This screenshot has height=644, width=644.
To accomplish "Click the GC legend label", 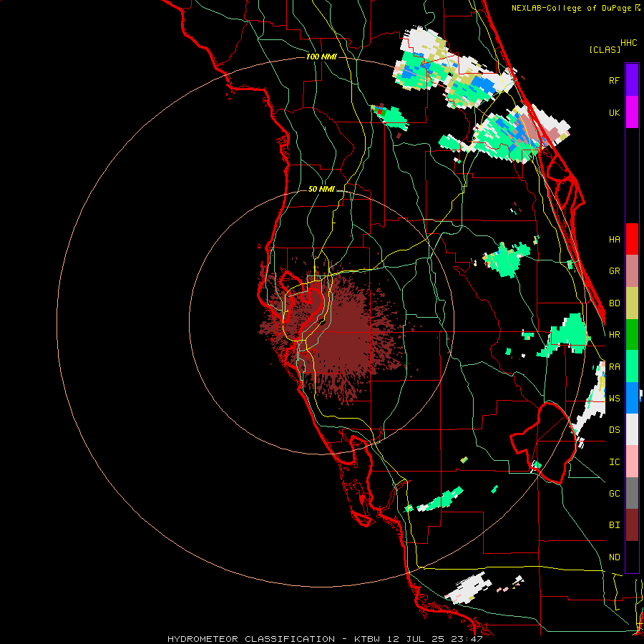I will pyautogui.click(x=615, y=494).
